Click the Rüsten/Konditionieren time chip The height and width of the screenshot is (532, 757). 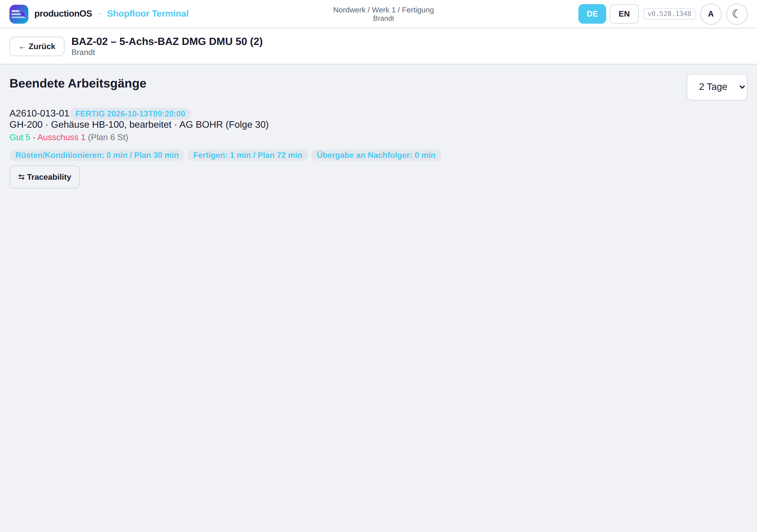97,155
